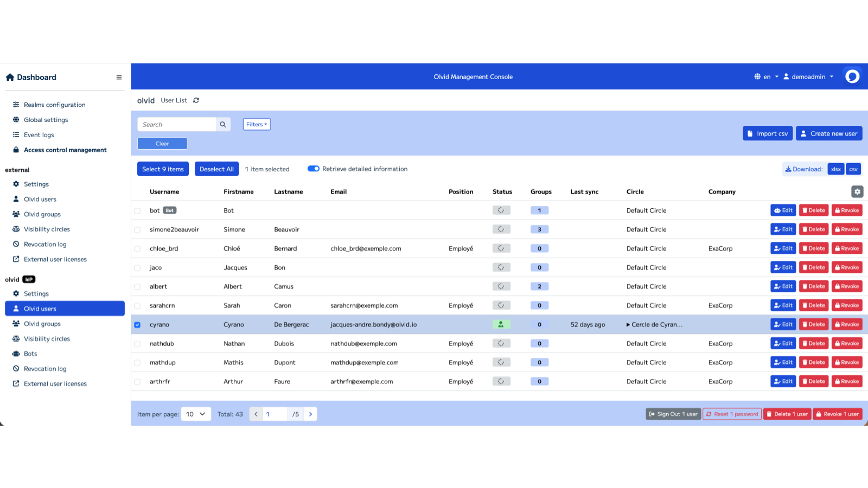The height and width of the screenshot is (488, 868).
Task: Open Revocation log for olvid IdP
Action: coord(44,368)
